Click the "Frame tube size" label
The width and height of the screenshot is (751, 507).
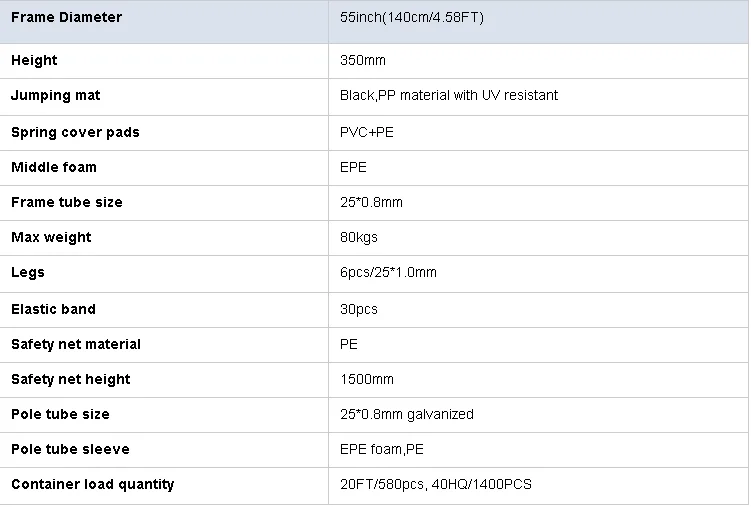66,202
